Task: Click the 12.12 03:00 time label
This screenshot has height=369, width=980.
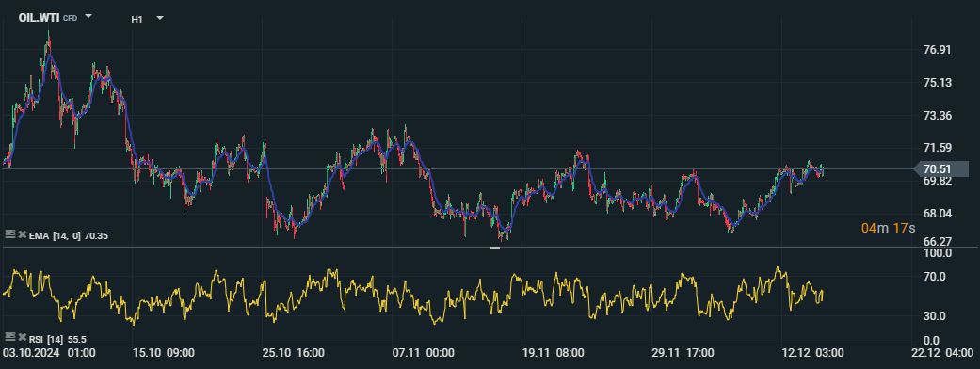Action: [813, 353]
